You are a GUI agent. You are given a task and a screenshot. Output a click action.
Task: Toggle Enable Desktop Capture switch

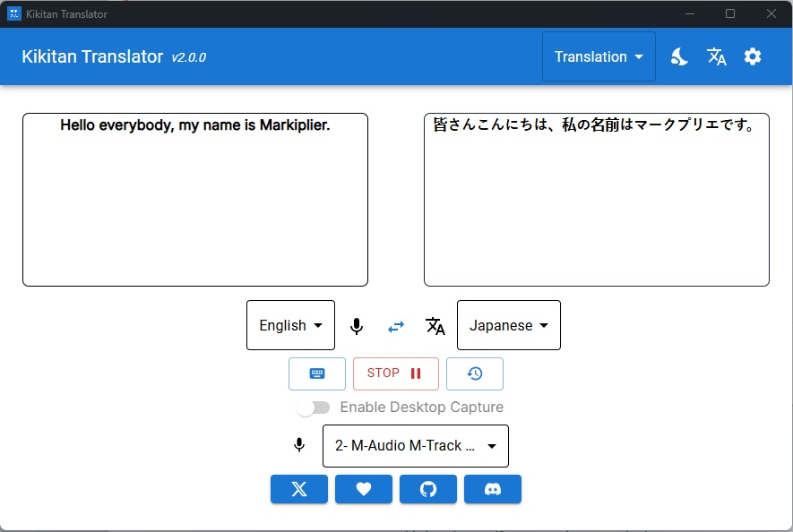[313, 408]
